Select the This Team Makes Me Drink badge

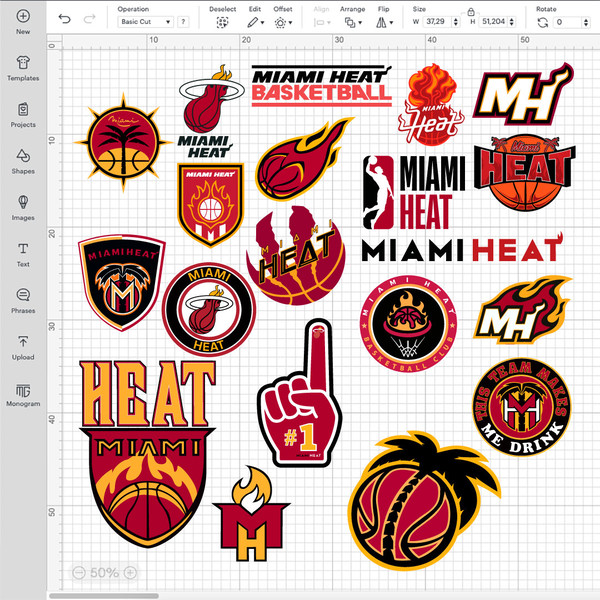tap(522, 407)
